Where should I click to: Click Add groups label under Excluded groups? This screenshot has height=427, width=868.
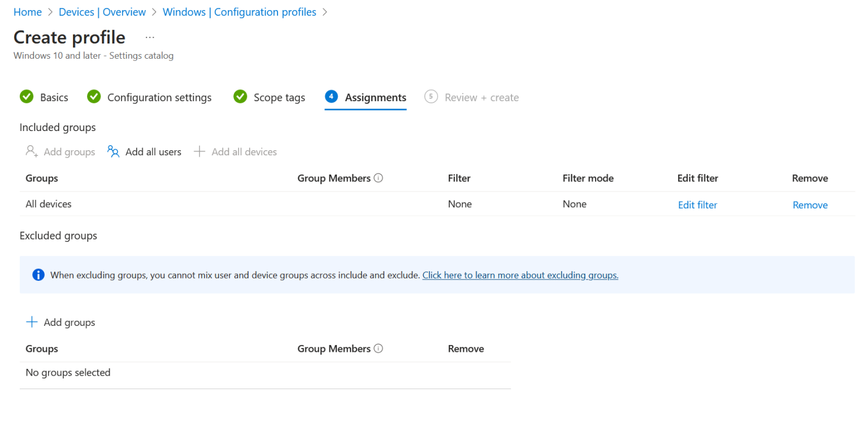tap(70, 323)
